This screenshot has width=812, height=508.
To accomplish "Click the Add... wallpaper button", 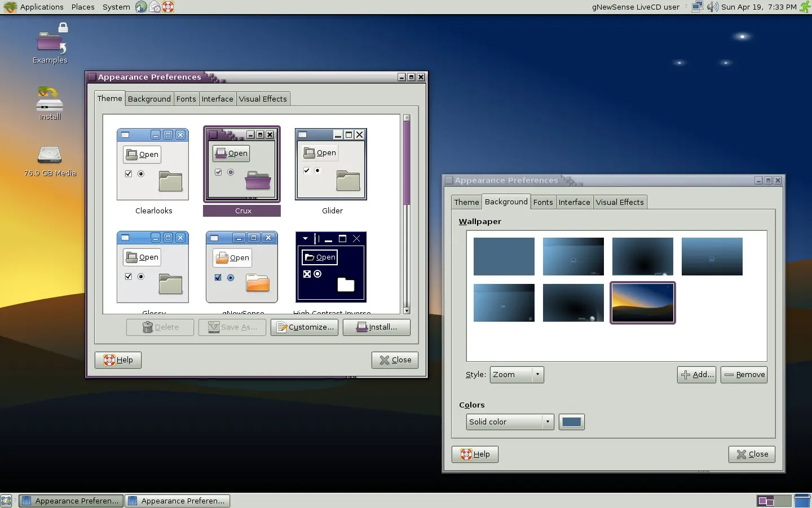I will tap(696, 375).
